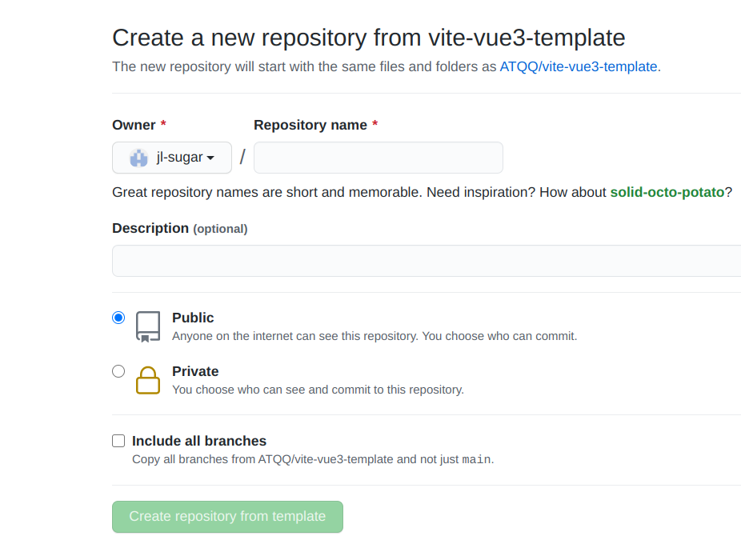This screenshot has width=741, height=560.
Task: Select the Private radio button
Action: click(x=118, y=371)
